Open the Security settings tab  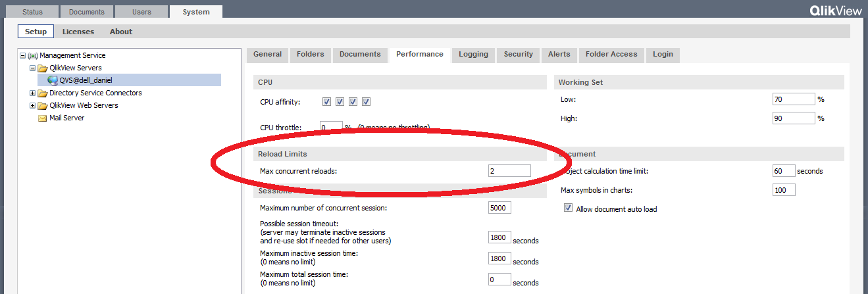tap(519, 55)
